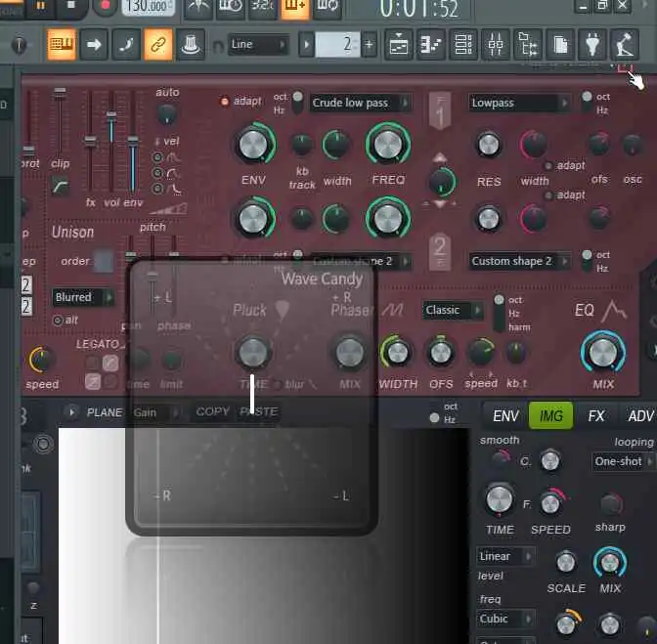
Task: Toggle the metronome icon
Action: [x=198, y=7]
